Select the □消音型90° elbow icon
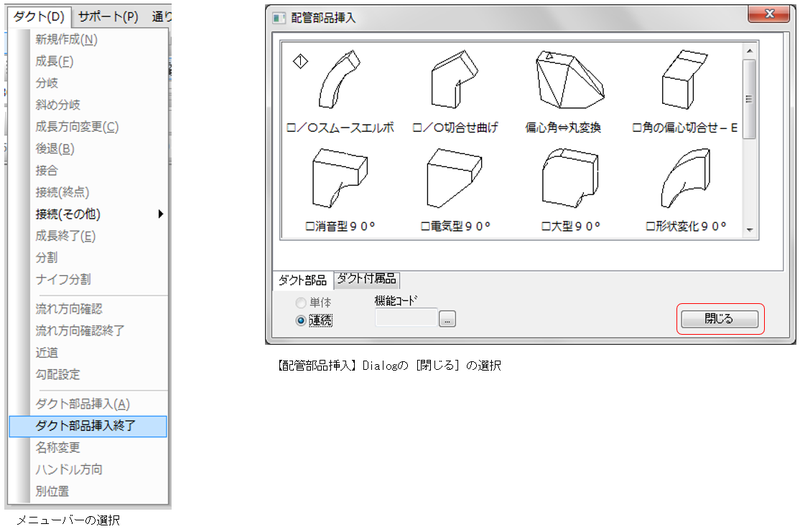Screen dimensions: 800x529 pyautogui.click(x=340, y=182)
